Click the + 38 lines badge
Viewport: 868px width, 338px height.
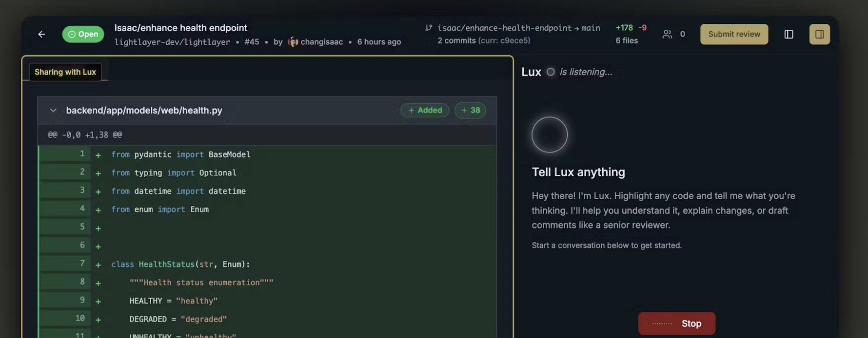470,110
